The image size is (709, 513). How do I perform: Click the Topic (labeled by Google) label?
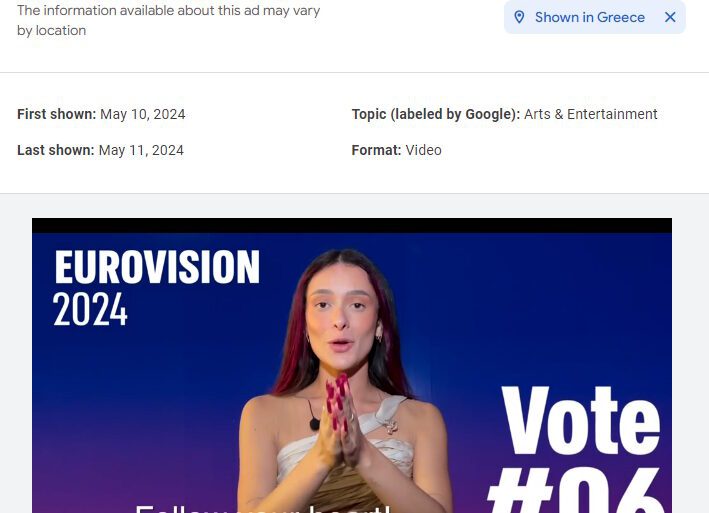coord(436,114)
